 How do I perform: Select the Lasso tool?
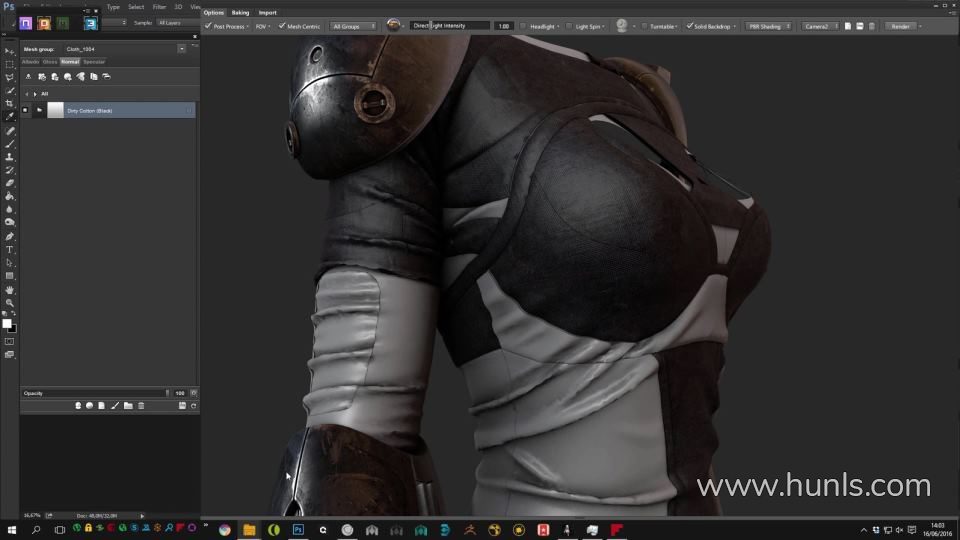(9, 78)
